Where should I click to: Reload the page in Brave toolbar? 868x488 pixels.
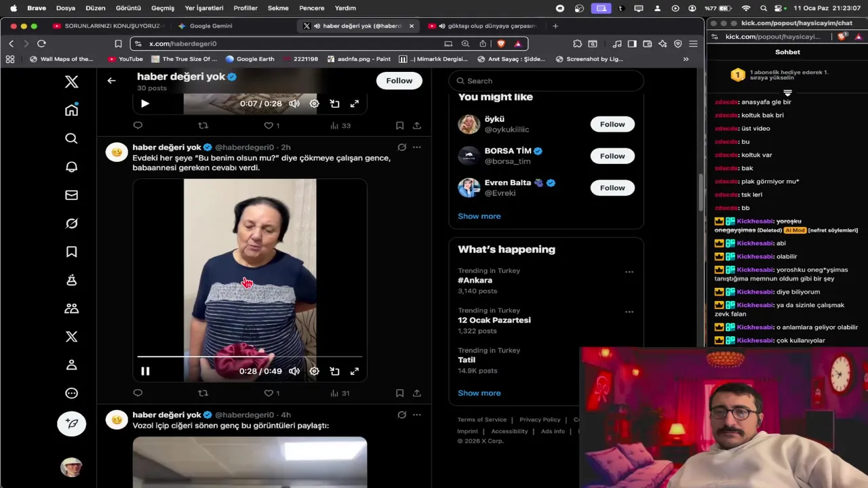click(41, 43)
